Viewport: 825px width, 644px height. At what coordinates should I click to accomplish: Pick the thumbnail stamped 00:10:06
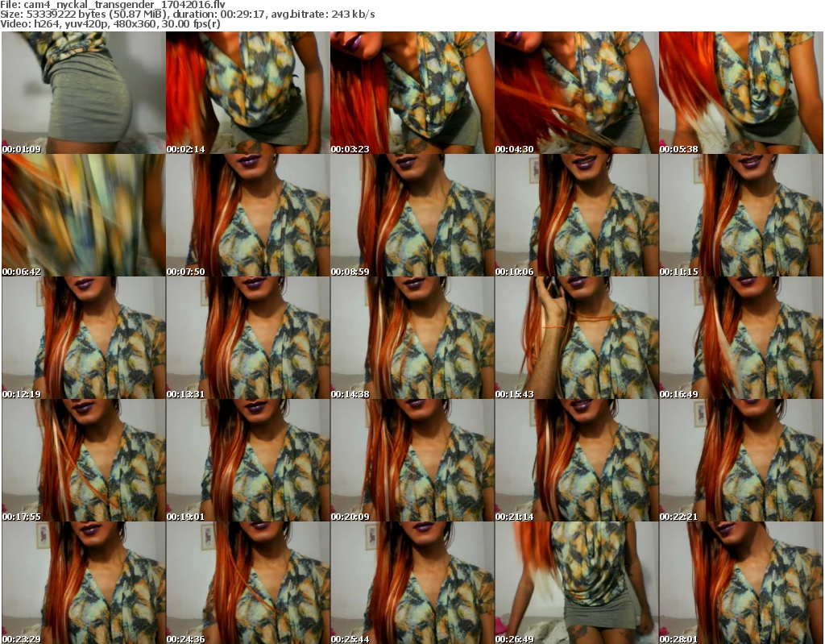576,215
